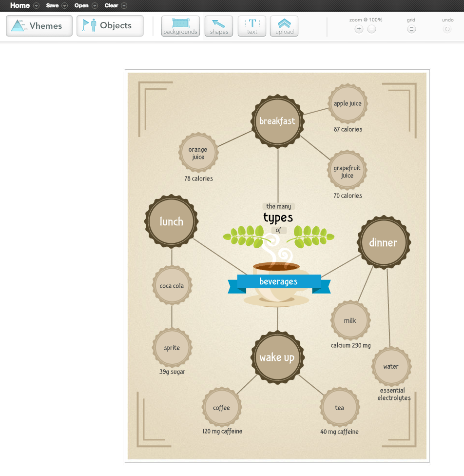Zoom in with the plus icon

(x=359, y=29)
